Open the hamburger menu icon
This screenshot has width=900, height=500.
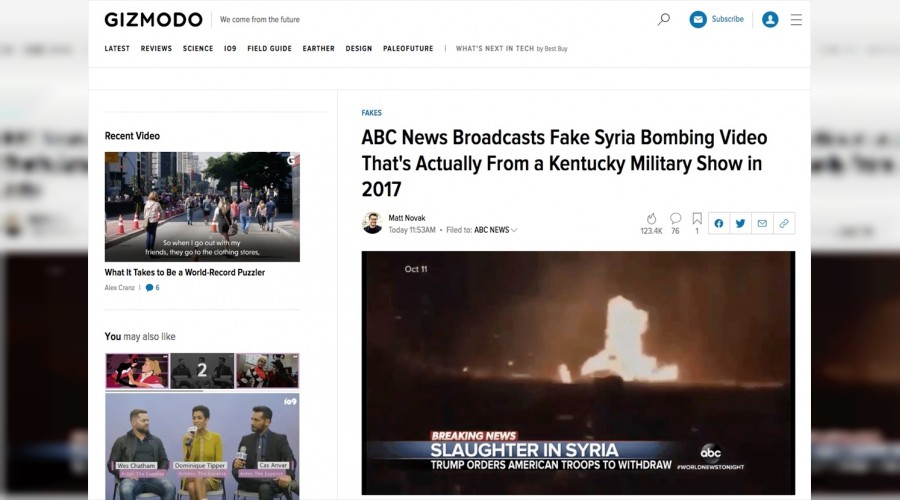pos(796,20)
